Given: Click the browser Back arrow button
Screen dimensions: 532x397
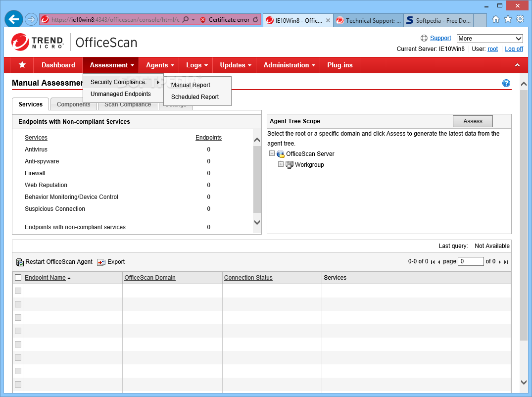Looking at the screenshot, I should (13, 19).
